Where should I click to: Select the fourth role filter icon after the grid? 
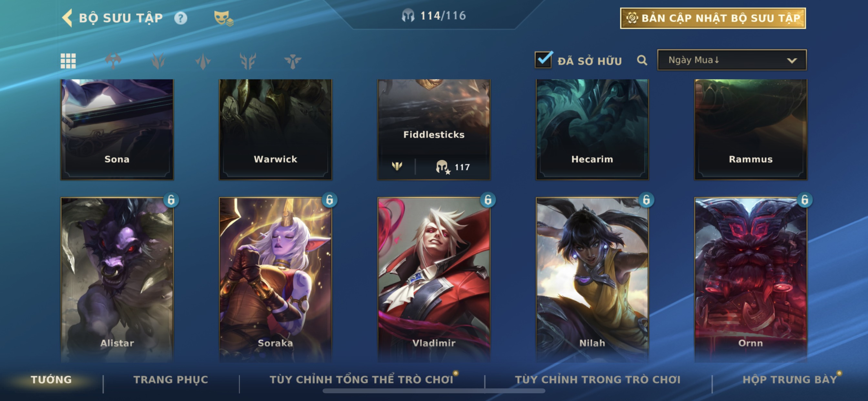(248, 61)
